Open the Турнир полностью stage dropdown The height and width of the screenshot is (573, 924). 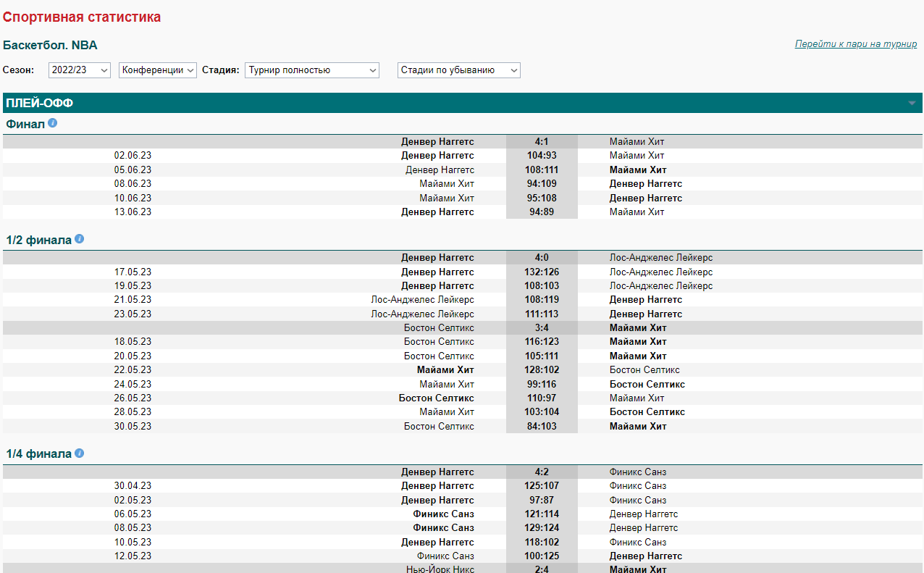[312, 70]
